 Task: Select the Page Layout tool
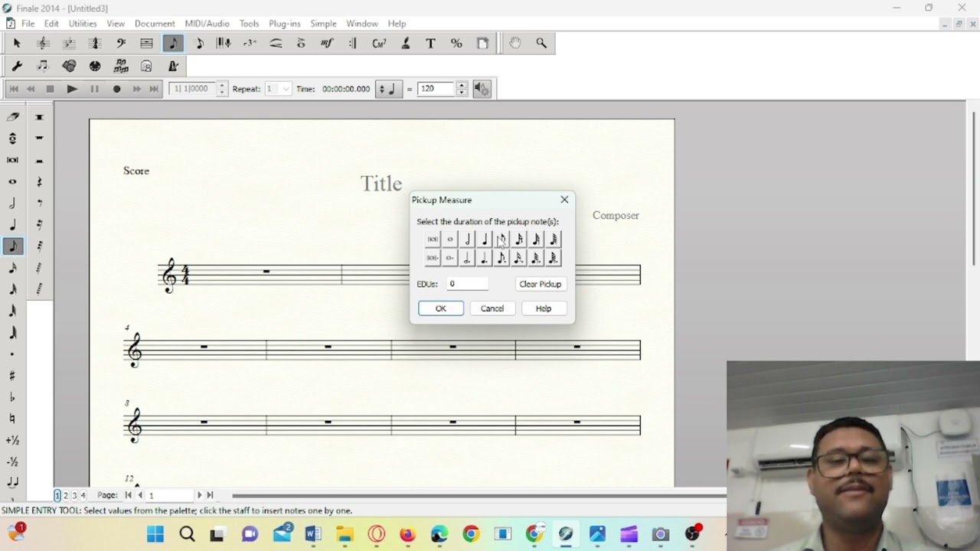pyautogui.click(x=482, y=44)
